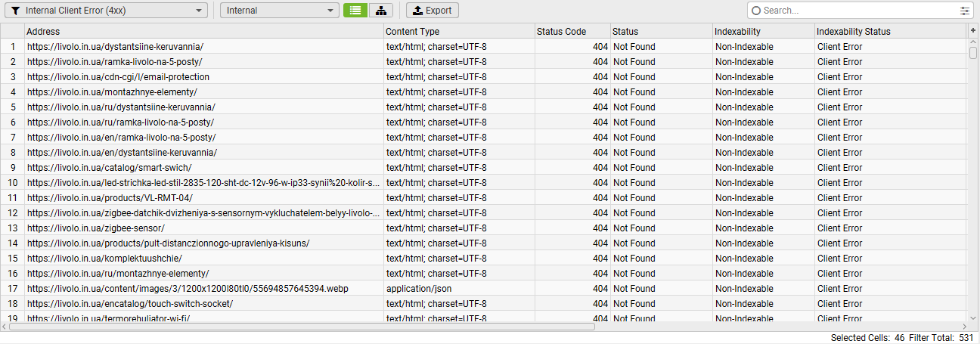
Task: Select the cdn-cgi/l/email-protection URL
Action: [x=118, y=77]
